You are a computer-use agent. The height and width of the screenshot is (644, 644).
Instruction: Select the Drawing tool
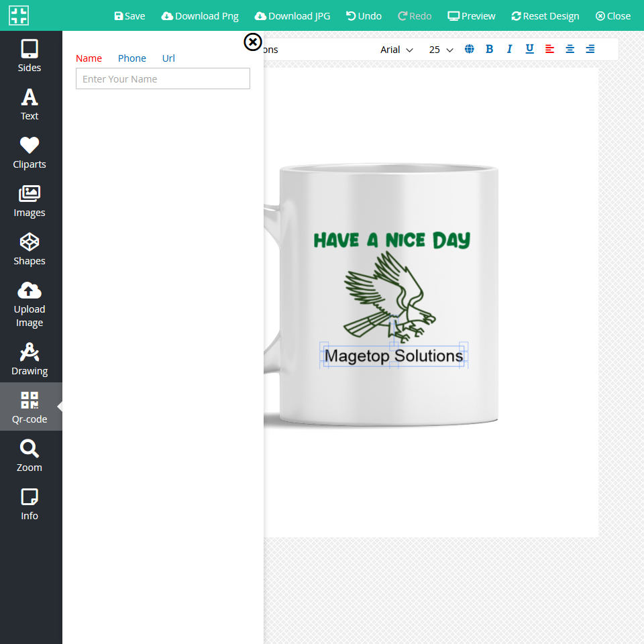pos(30,359)
